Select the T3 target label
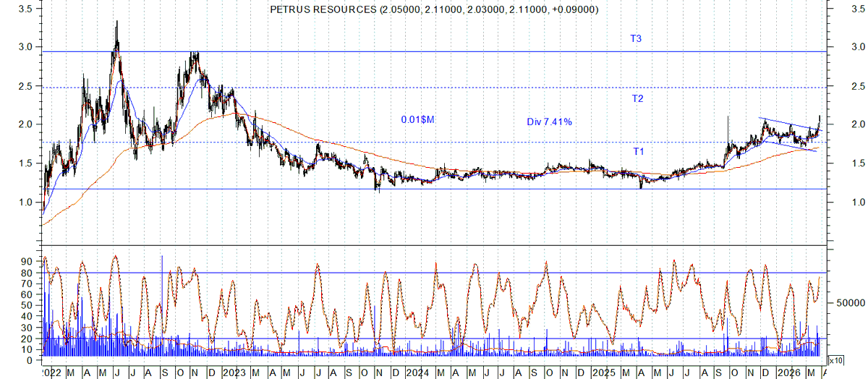Screen dimensions: 868x379 pos(636,39)
